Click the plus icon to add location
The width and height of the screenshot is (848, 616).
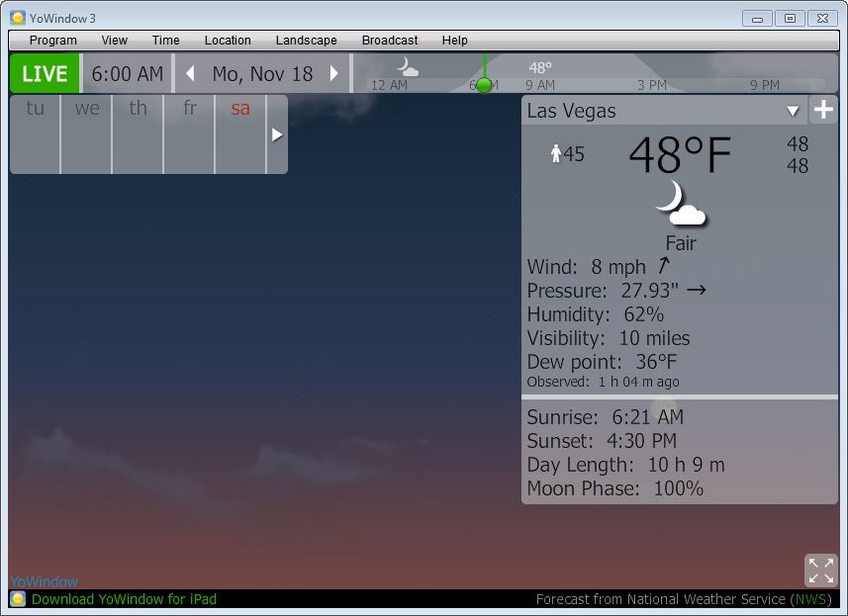[823, 111]
